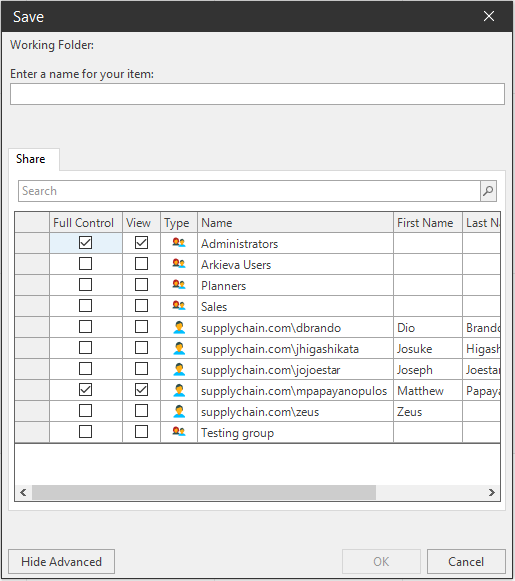Image resolution: width=515 pixels, height=581 pixels.
Task: Select supplychain.com\jojoestar name cell
Action: coord(295,369)
